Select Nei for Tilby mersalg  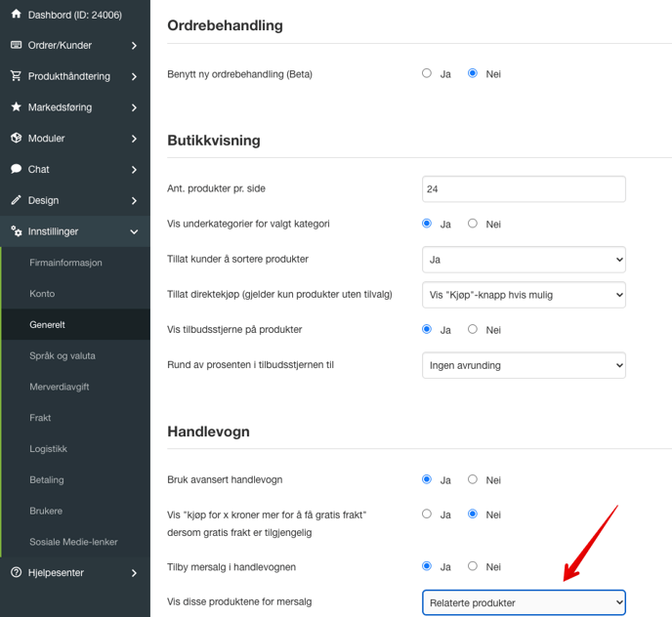pos(473,566)
